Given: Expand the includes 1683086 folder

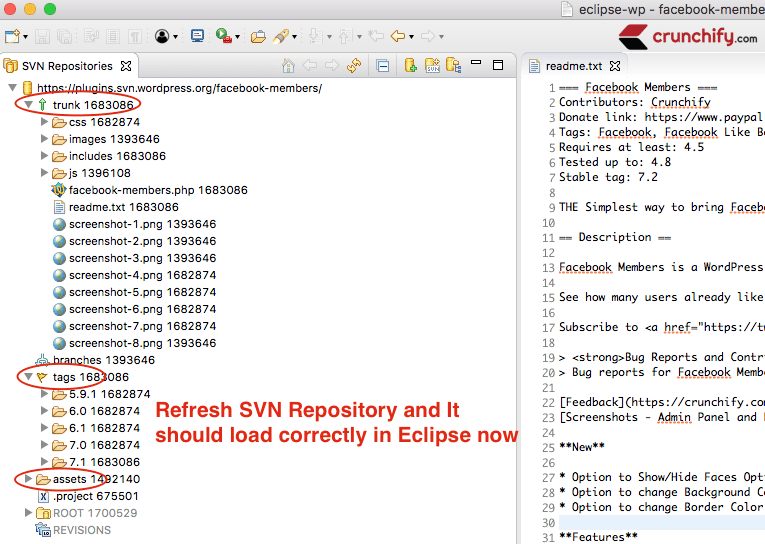Looking at the screenshot, I should pos(44,156).
